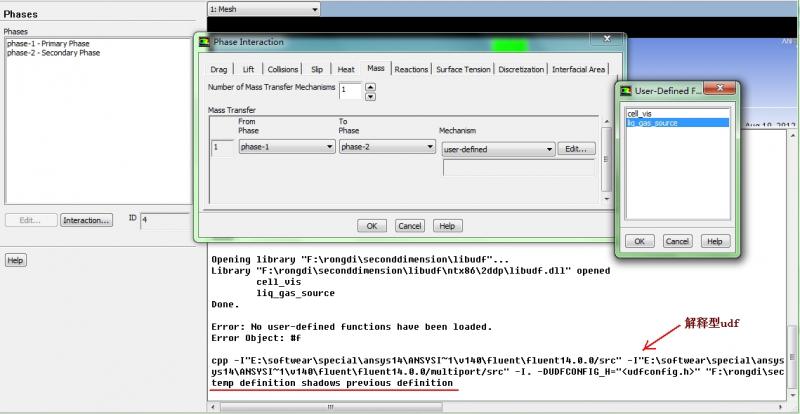Click the console horizontal scrollbar

click(330, 407)
